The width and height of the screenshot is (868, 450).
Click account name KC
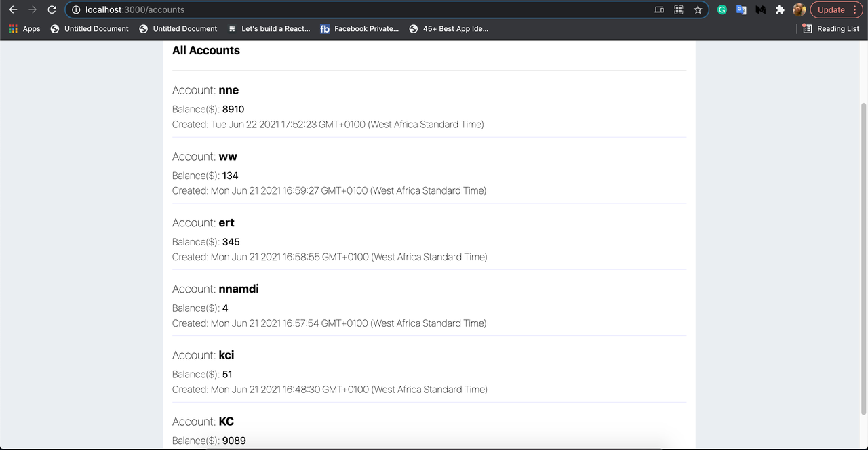coord(226,422)
